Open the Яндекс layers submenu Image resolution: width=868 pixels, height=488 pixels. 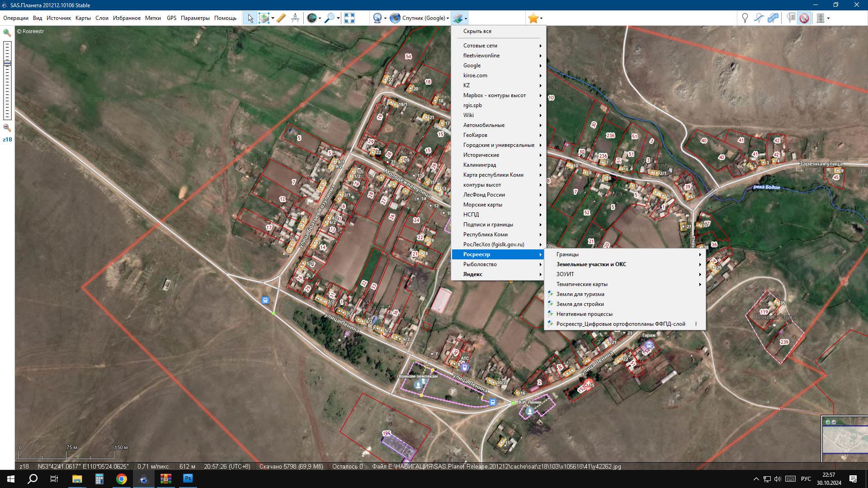[473, 274]
